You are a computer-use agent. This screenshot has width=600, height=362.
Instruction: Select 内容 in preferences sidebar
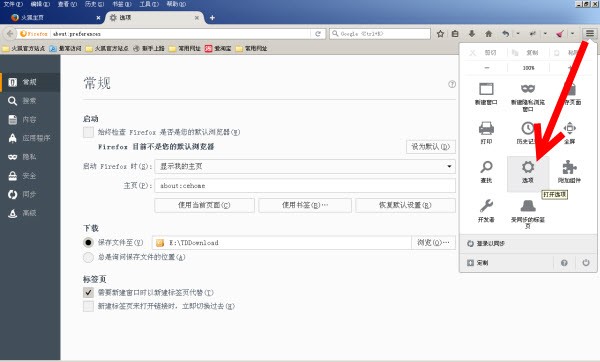pos(30,119)
